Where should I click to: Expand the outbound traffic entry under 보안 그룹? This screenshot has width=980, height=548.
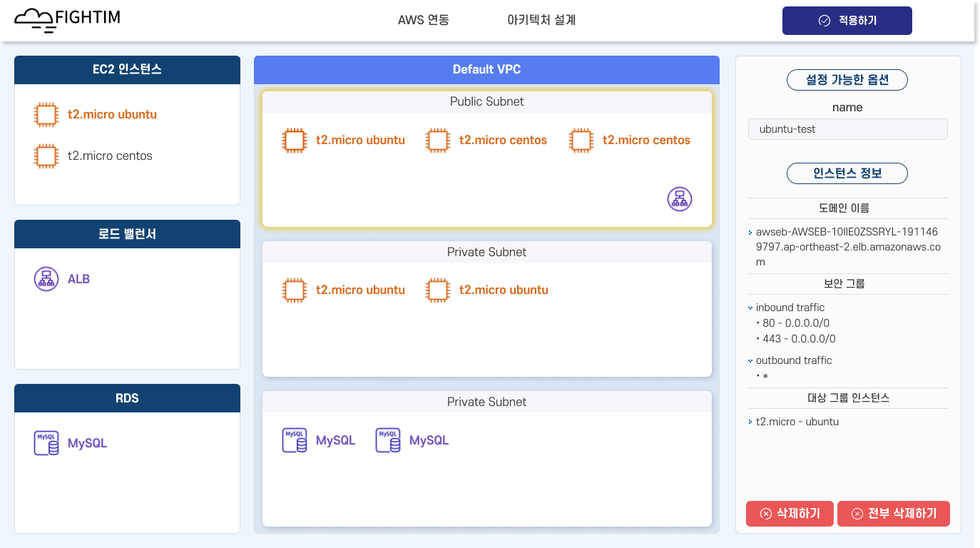click(x=750, y=360)
